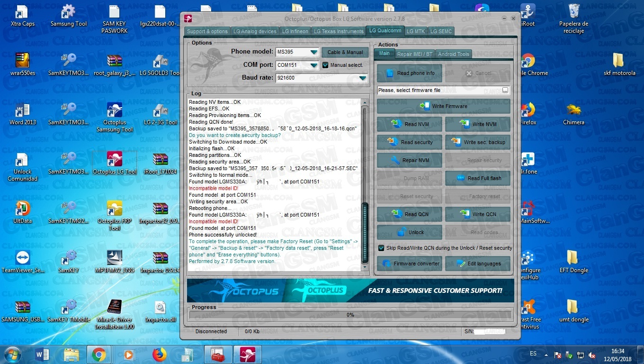
Task: Click the Write QCN button
Action: 478,214
